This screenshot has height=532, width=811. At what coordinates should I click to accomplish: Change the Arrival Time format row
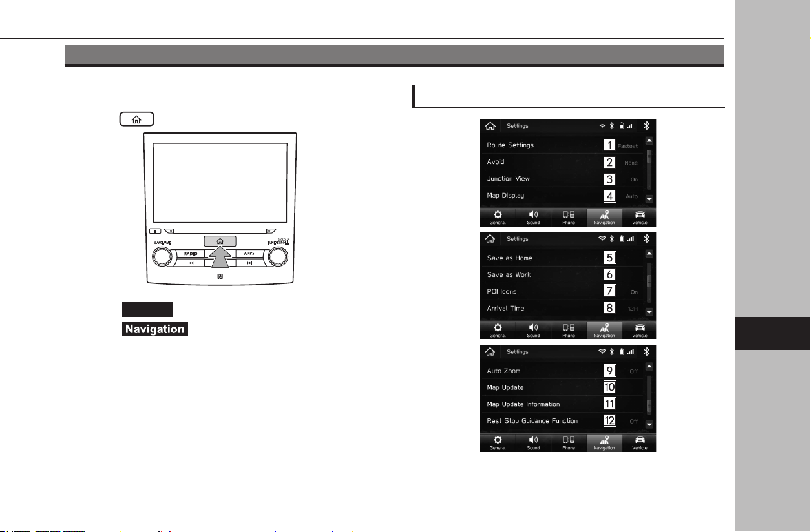coord(562,309)
